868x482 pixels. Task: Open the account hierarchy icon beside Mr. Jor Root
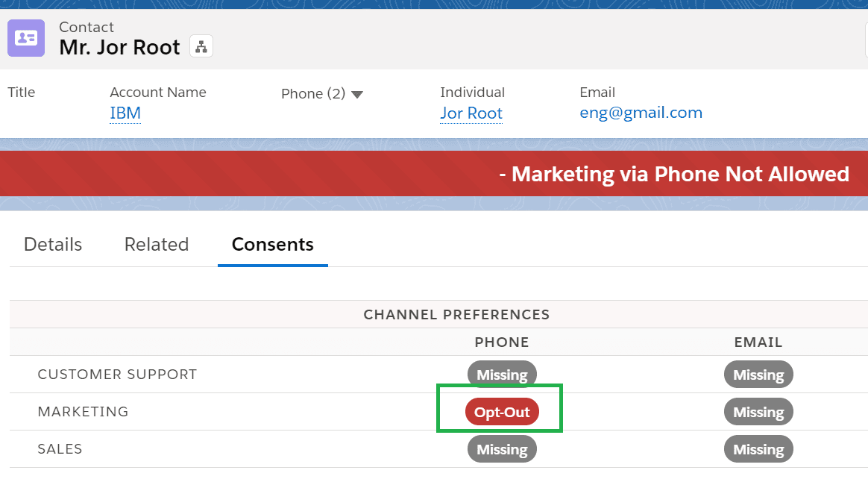[x=201, y=46]
